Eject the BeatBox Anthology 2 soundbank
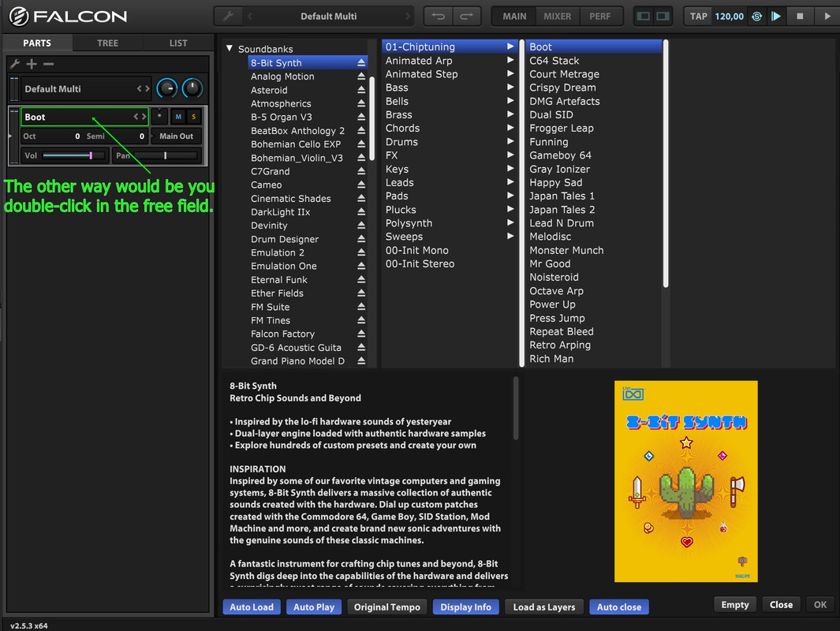840x631 pixels. [x=361, y=131]
